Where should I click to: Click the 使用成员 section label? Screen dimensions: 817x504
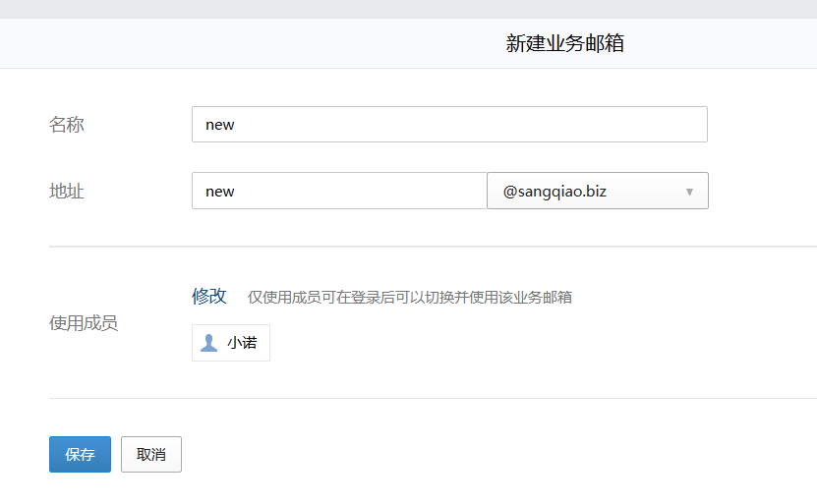tap(84, 322)
